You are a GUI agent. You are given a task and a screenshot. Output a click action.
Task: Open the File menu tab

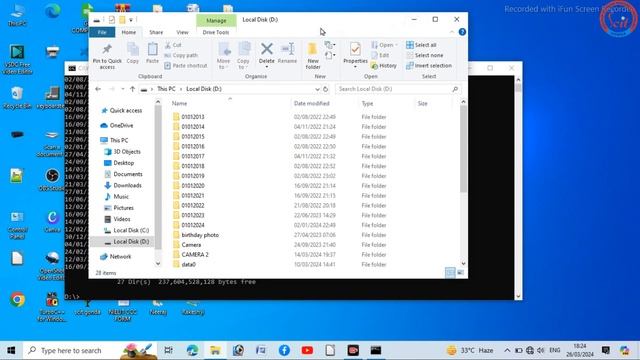[102, 32]
